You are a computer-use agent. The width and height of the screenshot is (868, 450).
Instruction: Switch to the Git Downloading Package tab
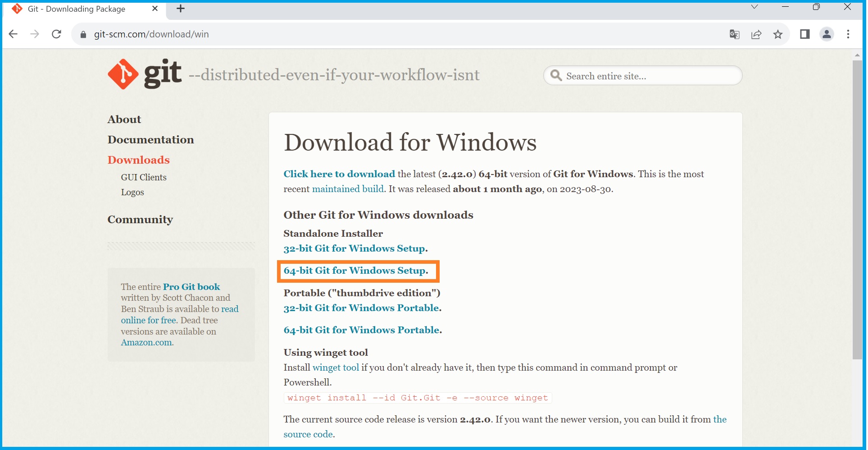[77, 9]
